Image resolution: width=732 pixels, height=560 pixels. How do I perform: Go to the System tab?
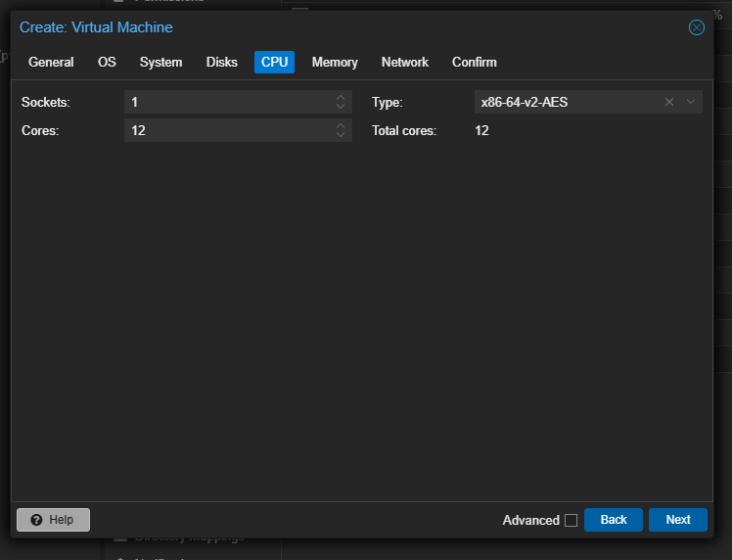pyautogui.click(x=161, y=62)
